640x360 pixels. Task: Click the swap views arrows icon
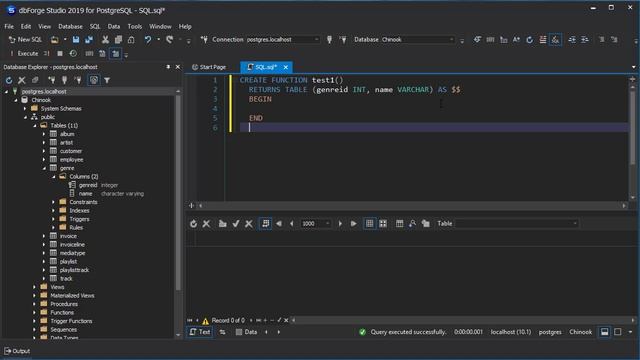[x=222, y=332]
